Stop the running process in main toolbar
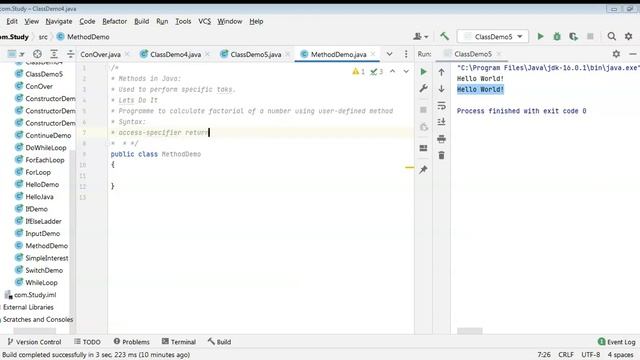 [590, 36]
